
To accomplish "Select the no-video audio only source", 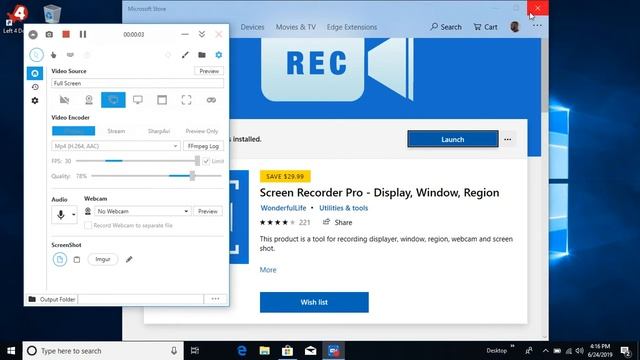I will coord(64,100).
